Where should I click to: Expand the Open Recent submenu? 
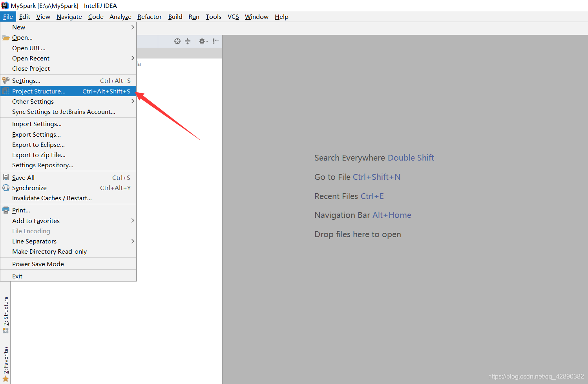pos(68,58)
